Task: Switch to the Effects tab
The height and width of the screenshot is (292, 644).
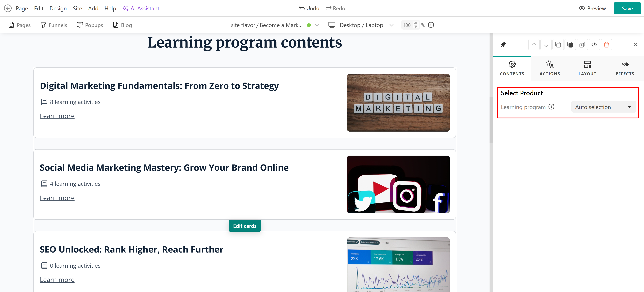Action: click(625, 68)
